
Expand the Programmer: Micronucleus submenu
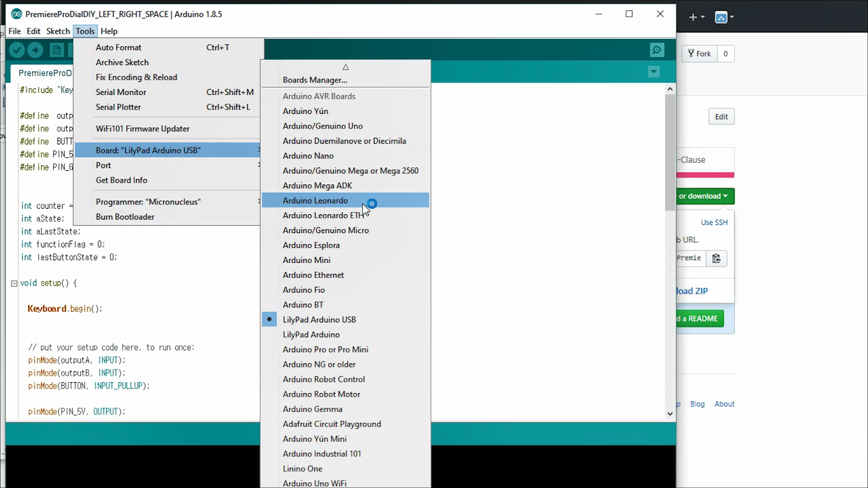coord(168,202)
